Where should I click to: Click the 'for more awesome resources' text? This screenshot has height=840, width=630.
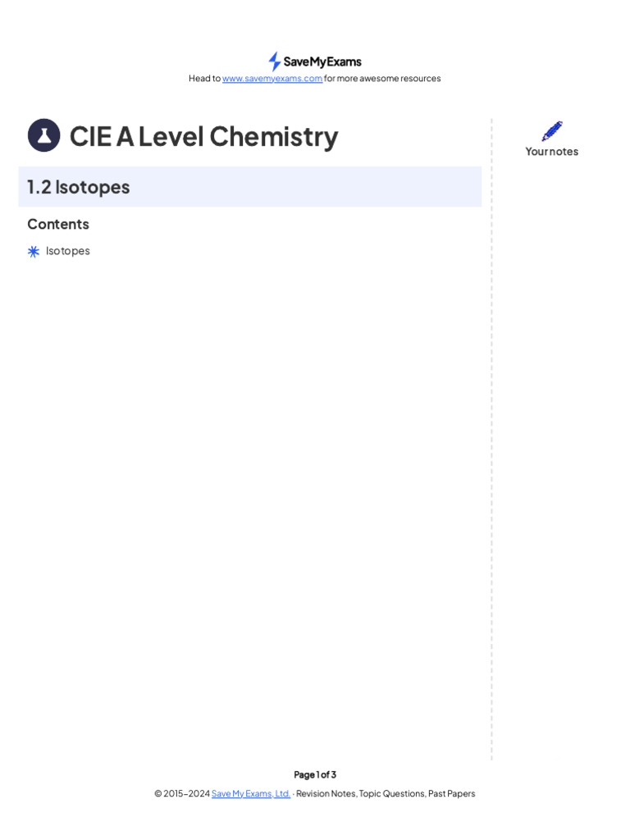click(382, 78)
